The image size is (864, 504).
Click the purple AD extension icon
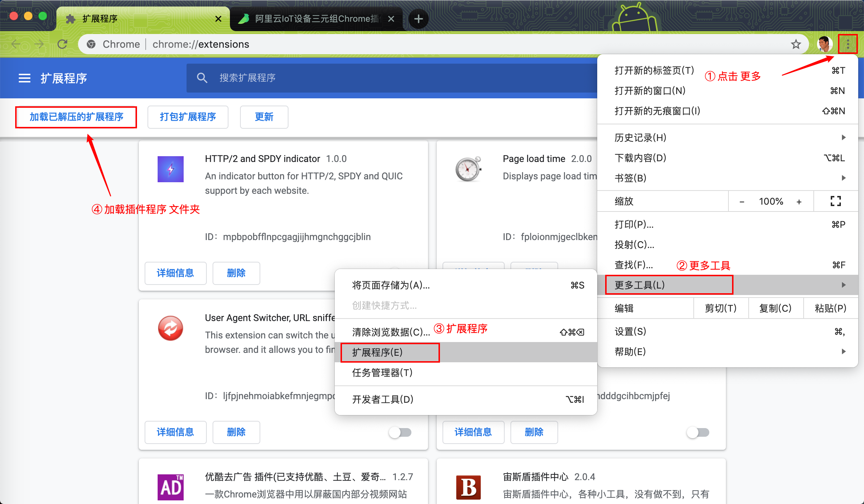coord(171,487)
